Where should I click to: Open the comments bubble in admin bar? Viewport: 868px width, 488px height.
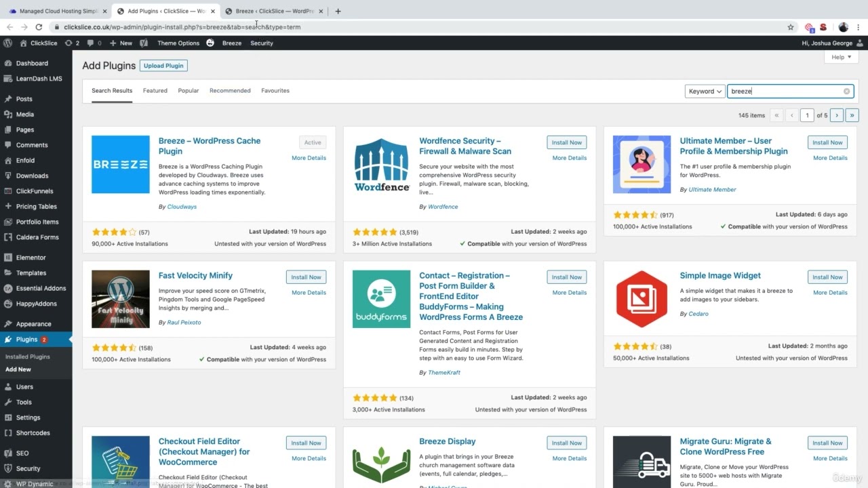pos(94,43)
